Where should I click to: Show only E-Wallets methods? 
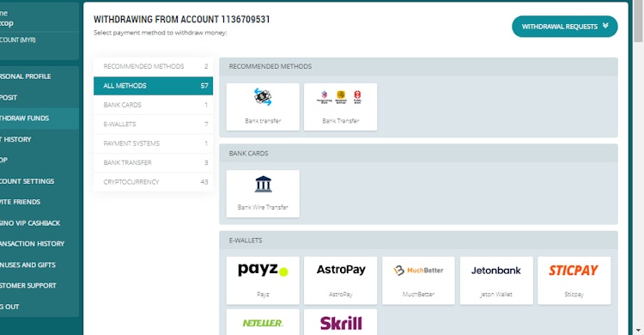(x=153, y=125)
